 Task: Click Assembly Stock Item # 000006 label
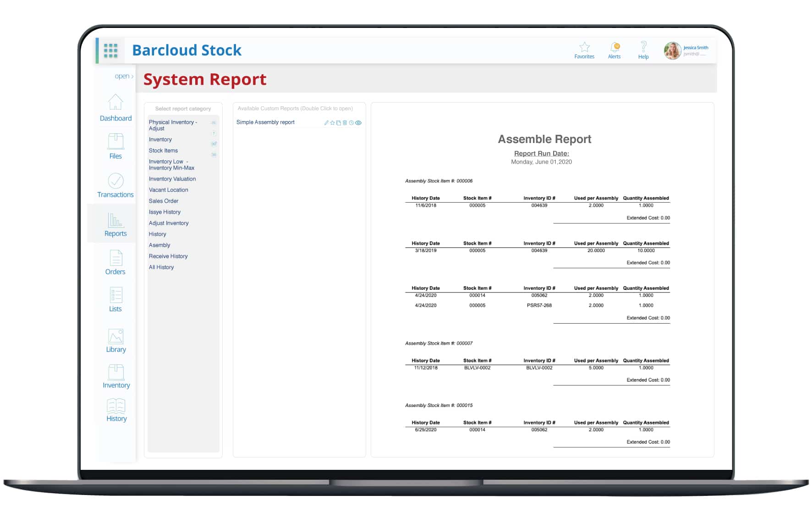click(x=439, y=181)
